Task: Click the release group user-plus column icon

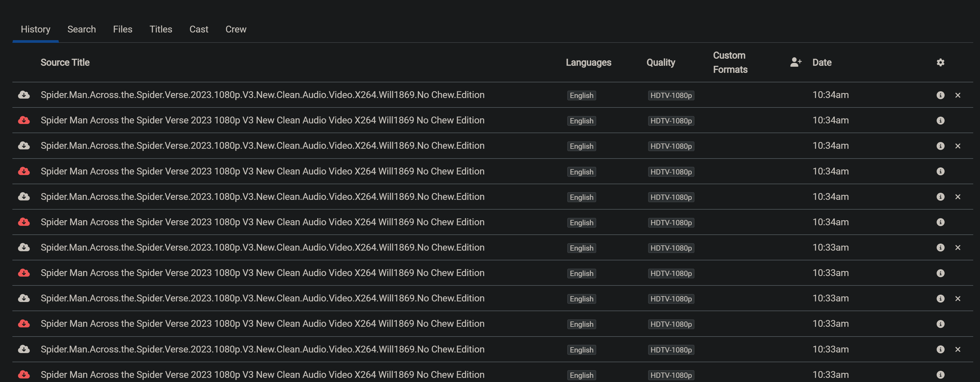Action: [x=796, y=62]
